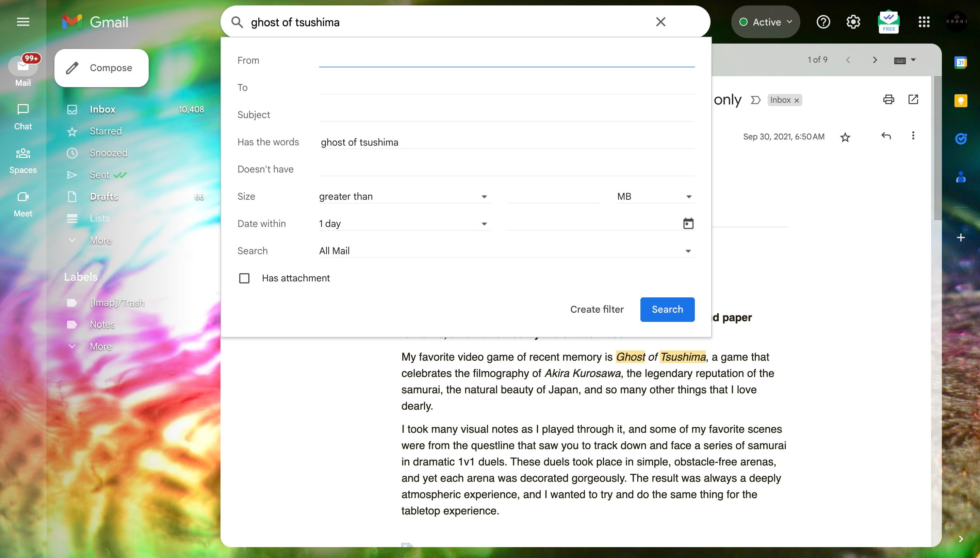The height and width of the screenshot is (558, 980).
Task: Click the reply arrow icon
Action: 886,136
